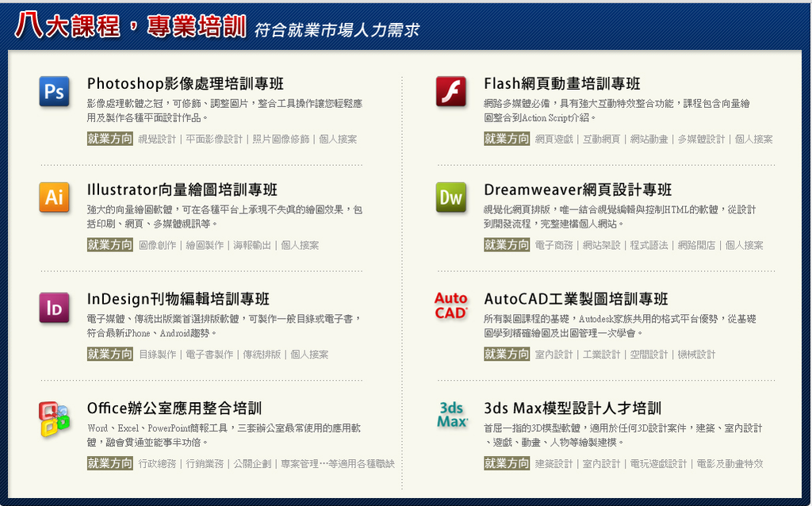Select 空間設計 career text
The height and width of the screenshot is (506, 812).
649,355
